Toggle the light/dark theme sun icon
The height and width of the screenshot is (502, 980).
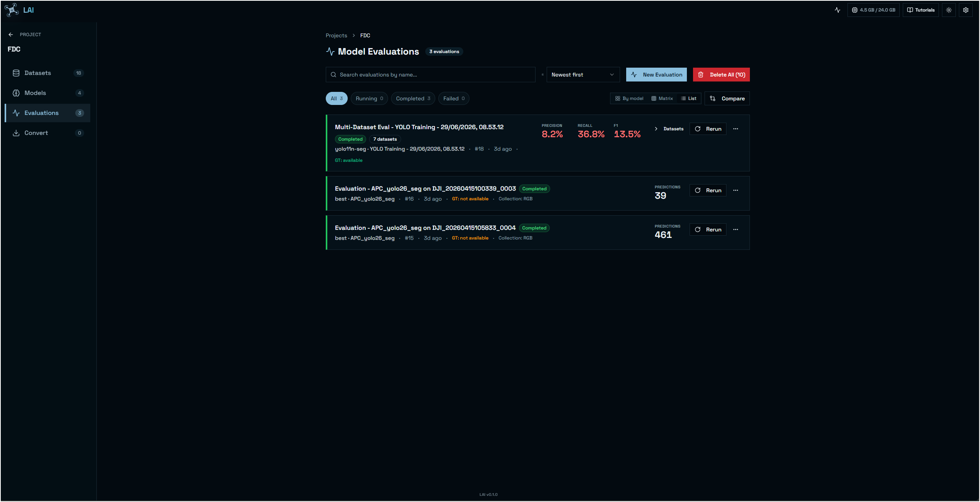coord(949,10)
